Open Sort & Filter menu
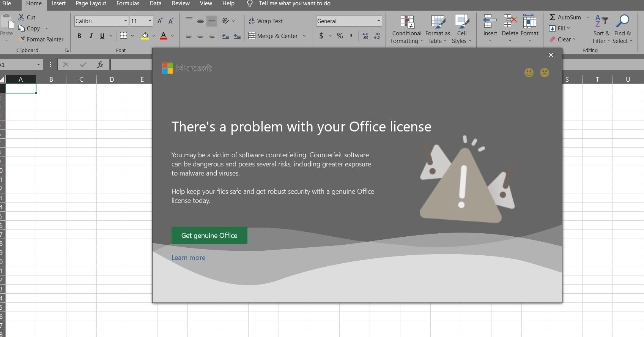This screenshot has height=337, width=644. click(x=601, y=30)
